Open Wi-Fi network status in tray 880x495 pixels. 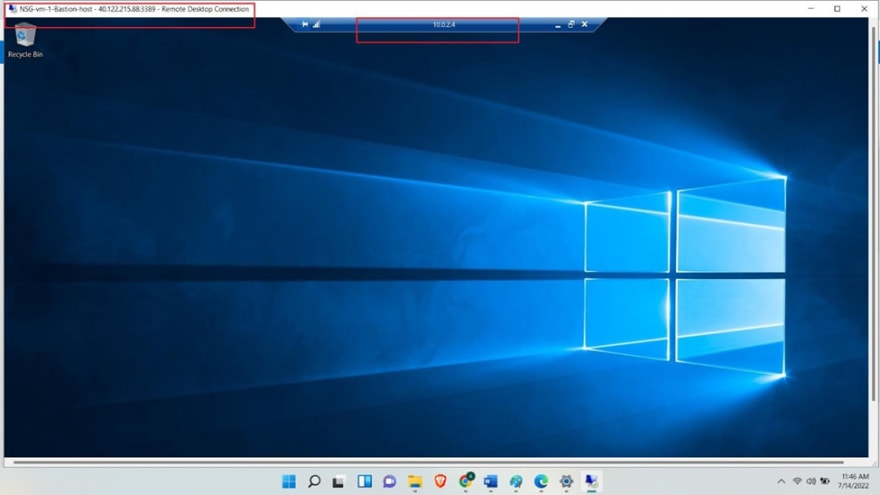(x=797, y=482)
